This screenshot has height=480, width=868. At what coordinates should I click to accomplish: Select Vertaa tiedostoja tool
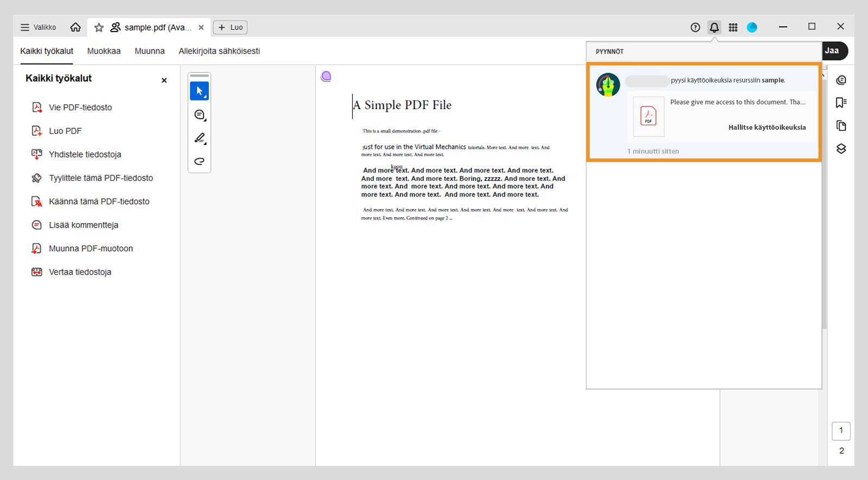tap(72, 272)
